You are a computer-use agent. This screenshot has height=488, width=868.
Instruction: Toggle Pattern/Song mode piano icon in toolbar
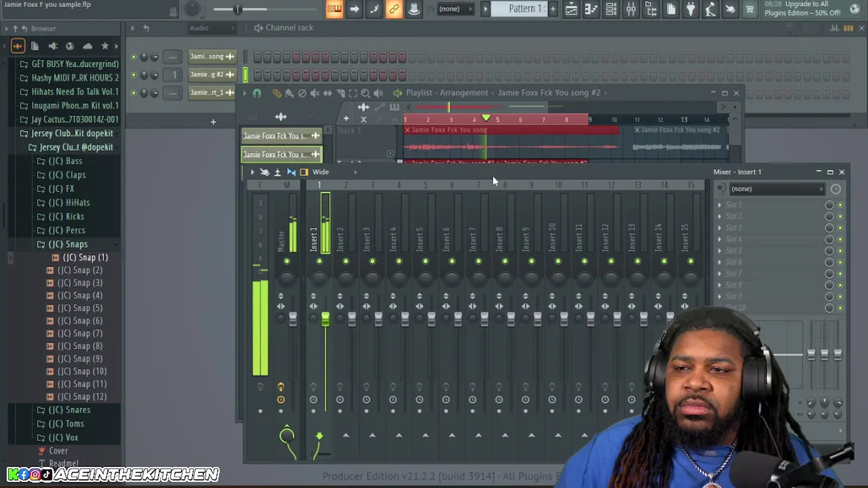click(334, 9)
